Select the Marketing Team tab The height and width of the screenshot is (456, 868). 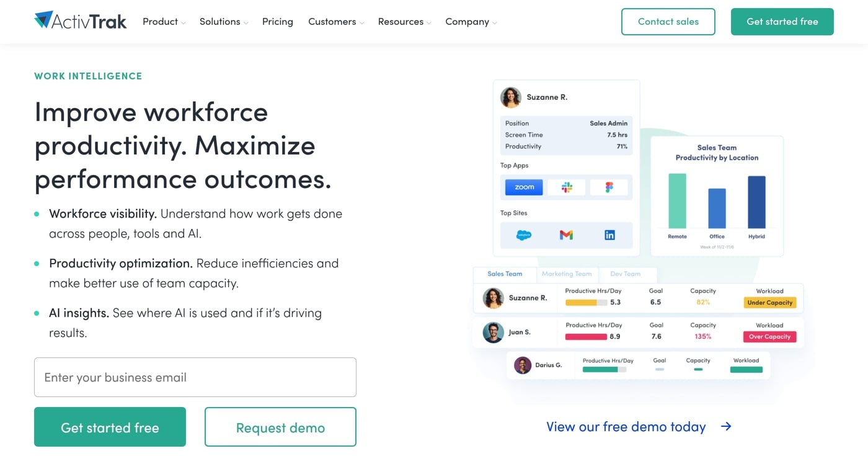coord(567,274)
